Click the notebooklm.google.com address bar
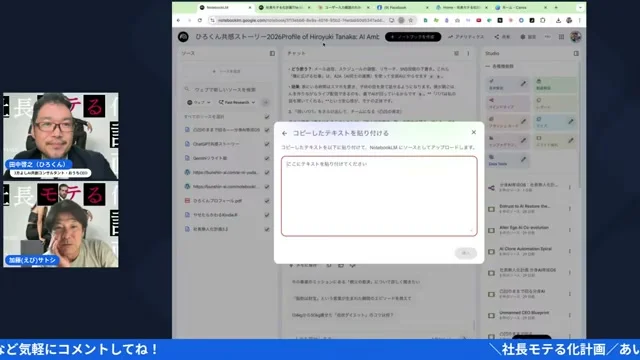 click(x=300, y=20)
